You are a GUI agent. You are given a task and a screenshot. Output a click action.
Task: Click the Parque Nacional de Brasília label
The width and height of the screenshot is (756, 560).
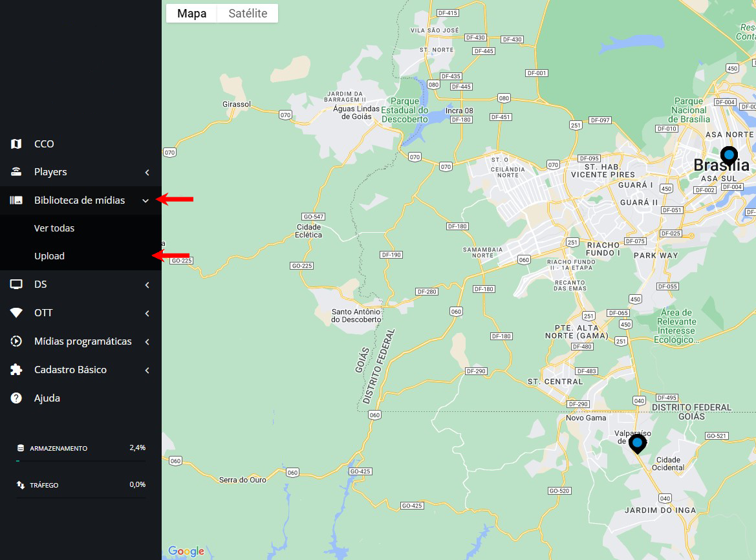tap(689, 111)
